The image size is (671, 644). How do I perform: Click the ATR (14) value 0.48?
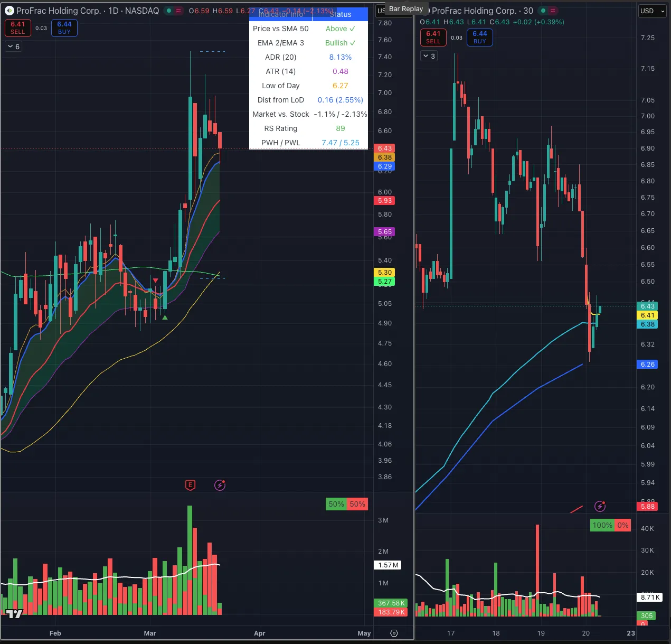coord(341,71)
